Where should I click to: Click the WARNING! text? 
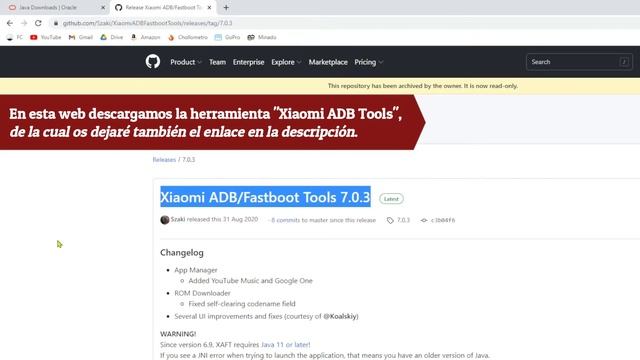point(178,334)
